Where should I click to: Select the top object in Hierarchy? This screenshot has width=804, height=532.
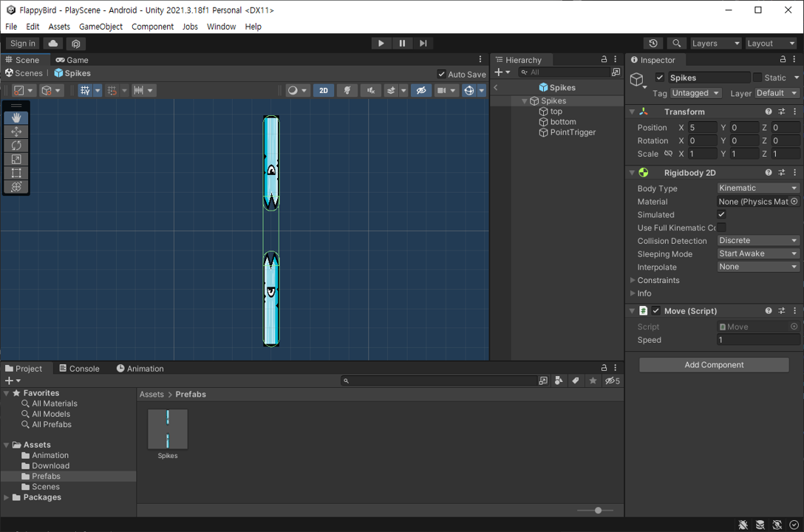pyautogui.click(x=556, y=112)
